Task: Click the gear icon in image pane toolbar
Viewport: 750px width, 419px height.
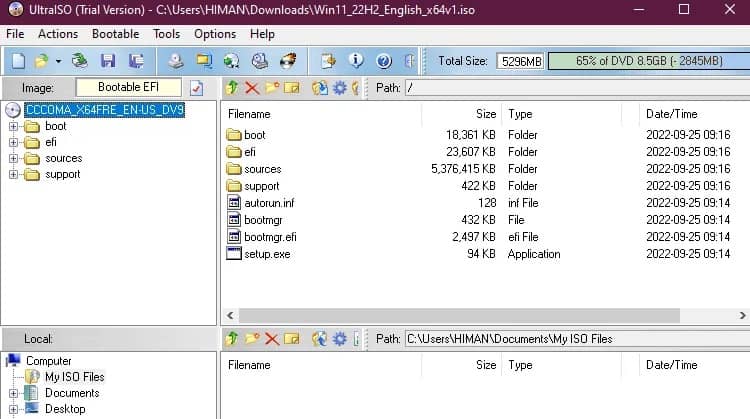Action: (340, 88)
